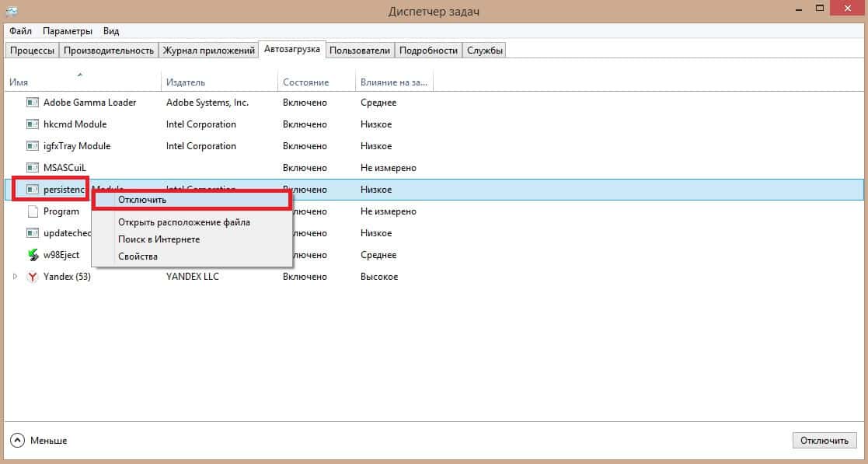The height and width of the screenshot is (464, 868).
Task: Sort by the Имя column header
Action: point(19,82)
